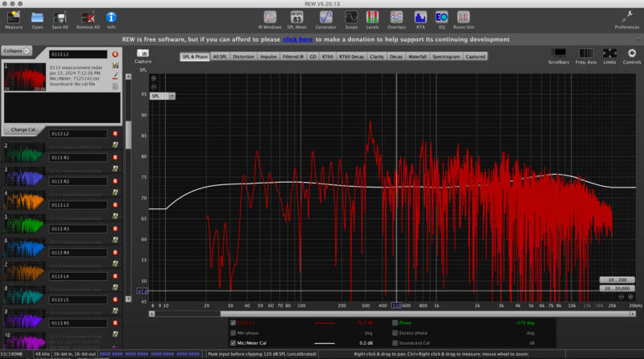Viewport: 644px width, 359px height.
Task: Open the graph Controls panel
Action: 632,55
